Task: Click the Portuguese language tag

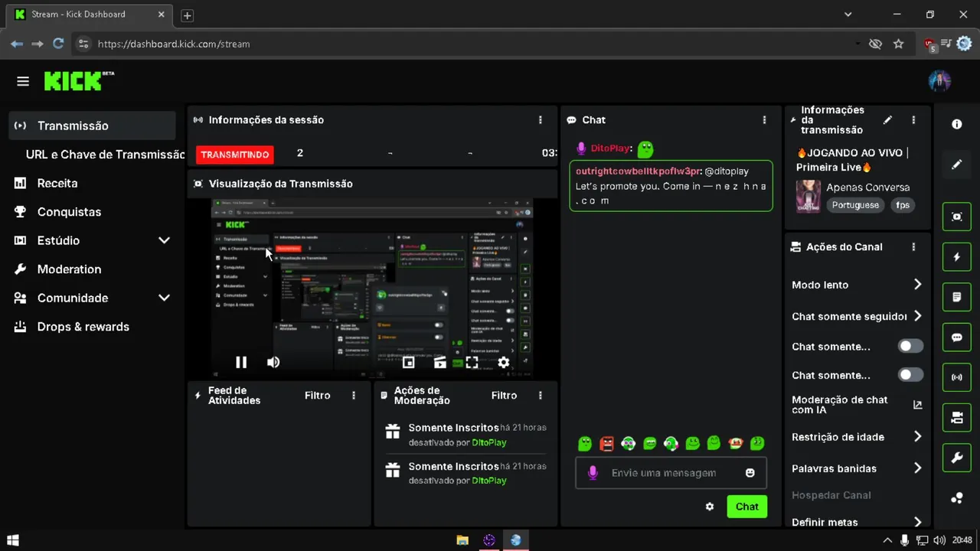Action: click(855, 205)
